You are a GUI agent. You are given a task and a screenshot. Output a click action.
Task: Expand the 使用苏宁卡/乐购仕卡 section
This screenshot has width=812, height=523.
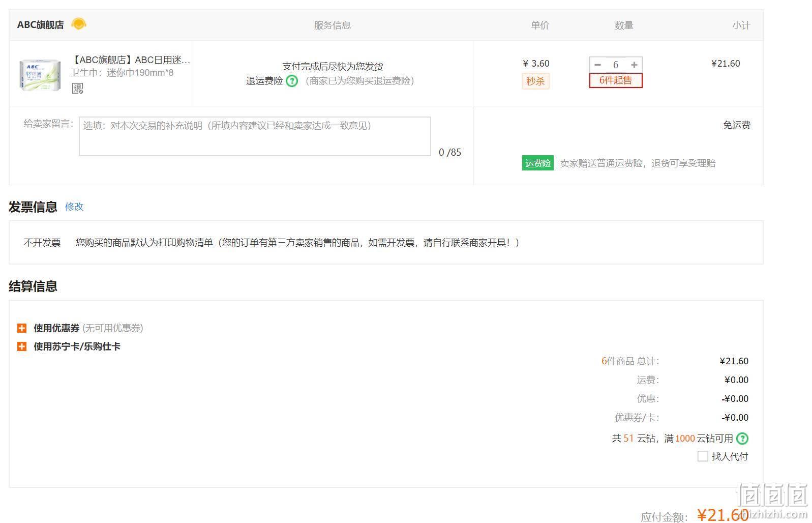(22, 346)
